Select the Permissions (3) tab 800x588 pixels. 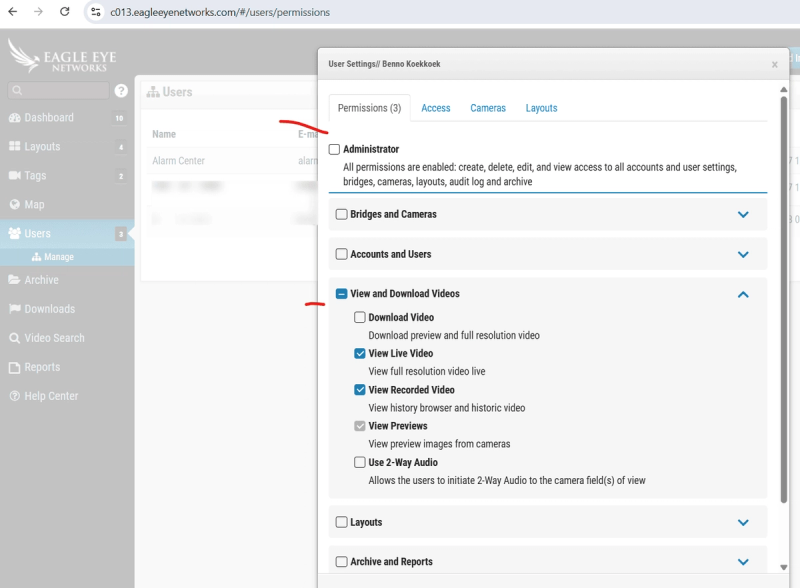[369, 108]
